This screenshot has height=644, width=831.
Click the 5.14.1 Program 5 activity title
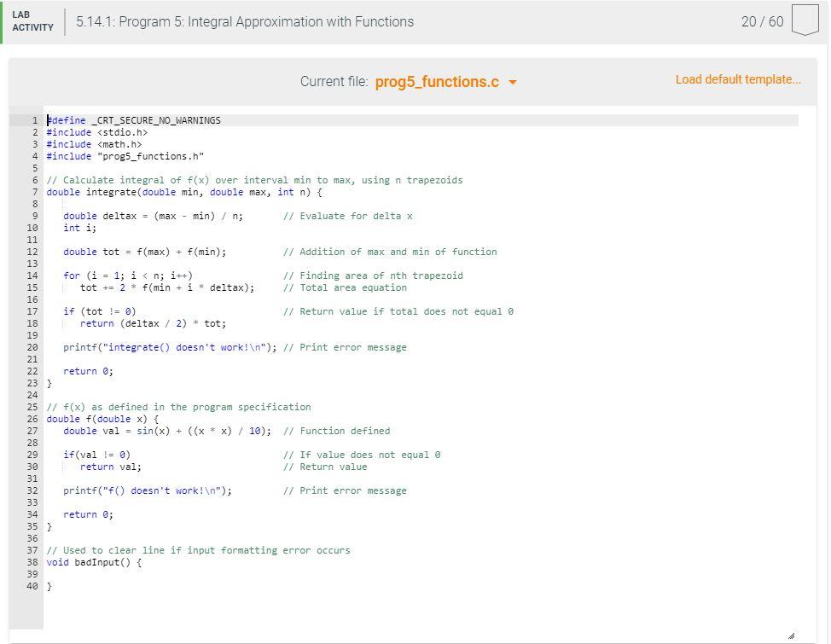click(243, 21)
